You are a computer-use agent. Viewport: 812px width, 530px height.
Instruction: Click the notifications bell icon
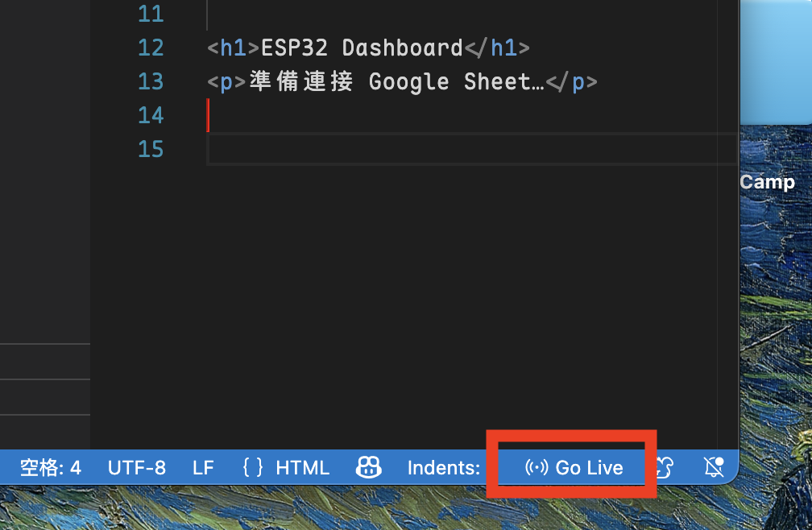pyautogui.click(x=713, y=467)
